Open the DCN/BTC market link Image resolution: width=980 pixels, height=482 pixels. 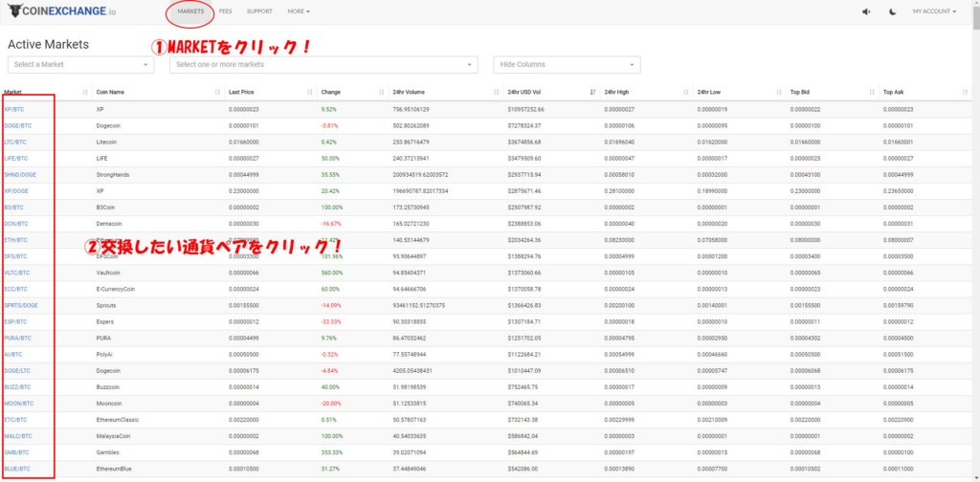pos(15,224)
